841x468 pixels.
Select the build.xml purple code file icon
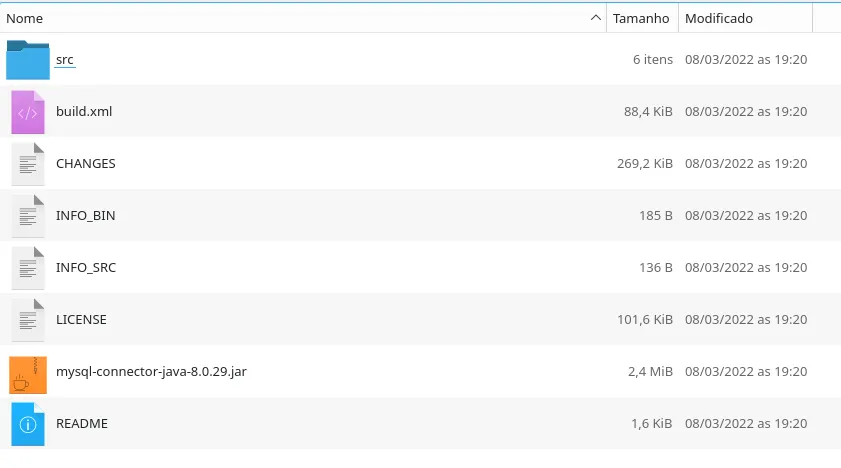[x=28, y=112]
